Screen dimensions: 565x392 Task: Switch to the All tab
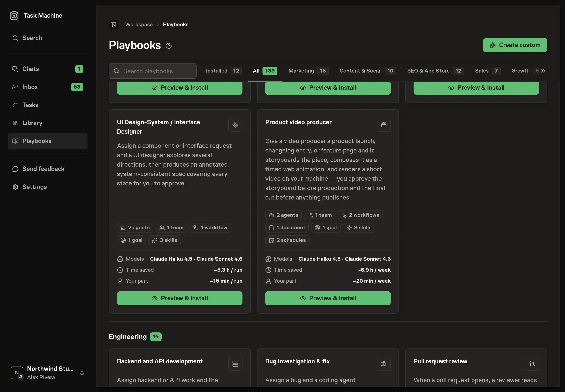click(x=265, y=71)
